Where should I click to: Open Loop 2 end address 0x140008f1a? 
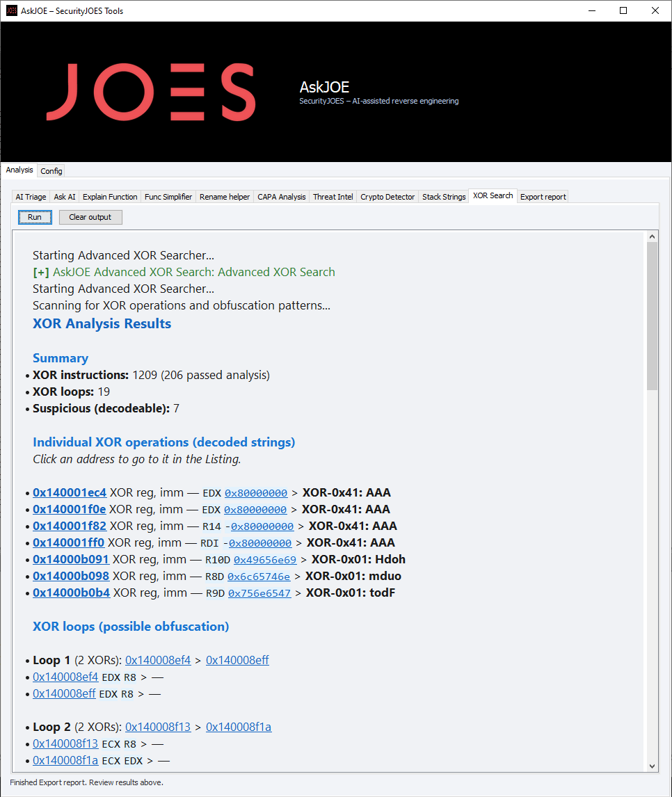tap(239, 727)
